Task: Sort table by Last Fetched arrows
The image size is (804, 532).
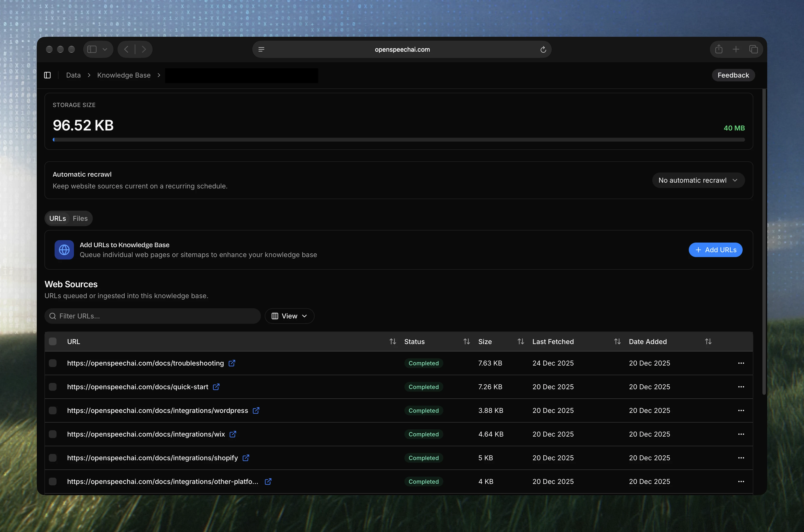Action: [x=617, y=341]
